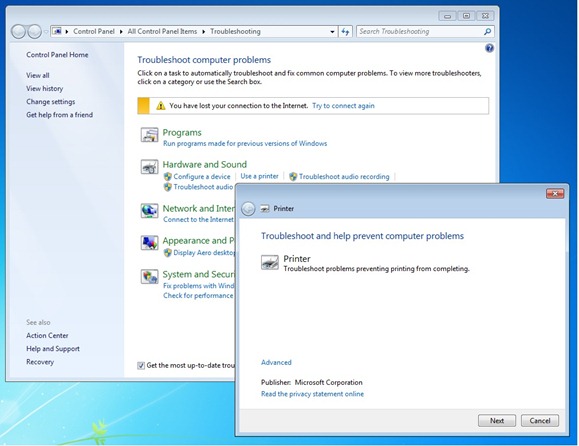Go back using the Printer wizard back arrow
579x446 pixels.
point(248,209)
